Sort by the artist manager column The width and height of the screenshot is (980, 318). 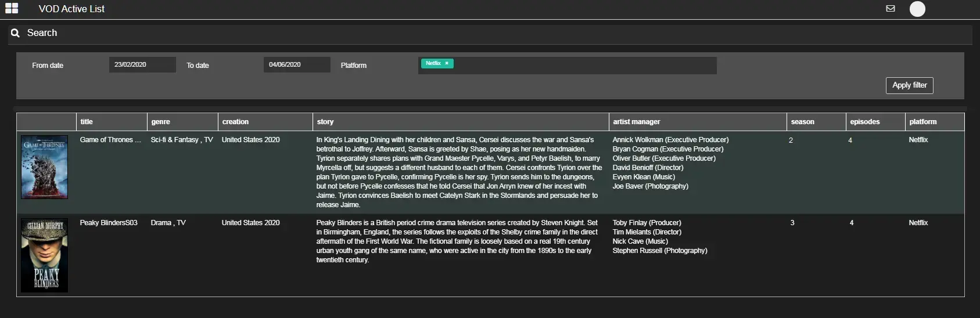coord(637,122)
